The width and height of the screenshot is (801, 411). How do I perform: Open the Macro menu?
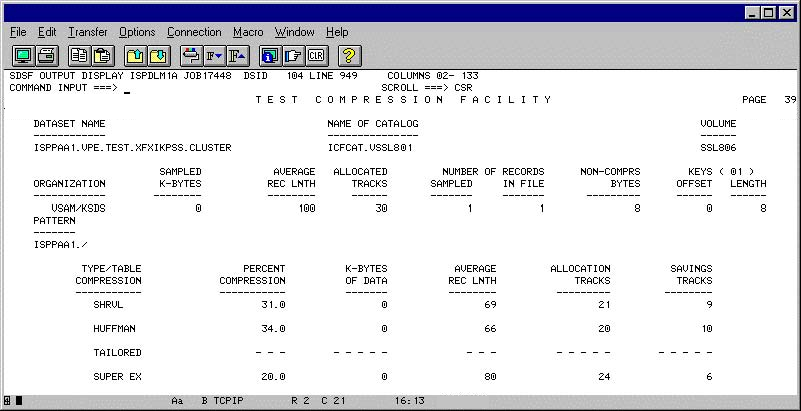pos(248,32)
